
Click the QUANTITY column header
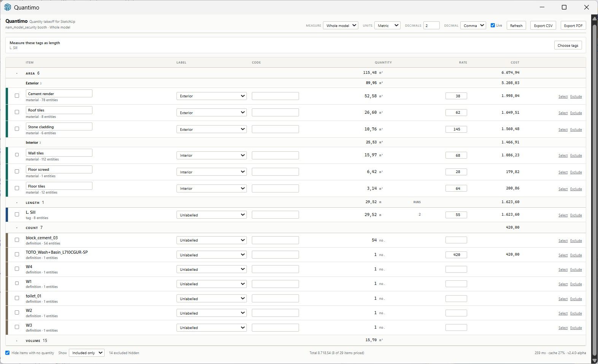383,62
